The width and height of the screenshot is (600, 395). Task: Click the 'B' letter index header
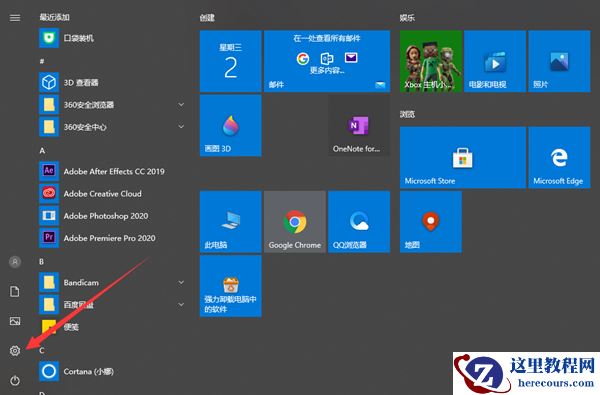[41, 262]
